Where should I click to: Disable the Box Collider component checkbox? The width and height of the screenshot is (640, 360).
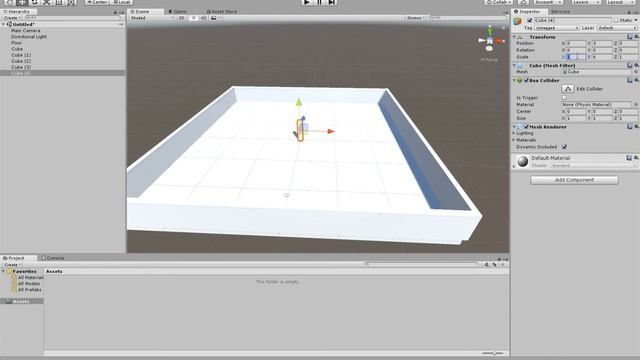click(527, 80)
